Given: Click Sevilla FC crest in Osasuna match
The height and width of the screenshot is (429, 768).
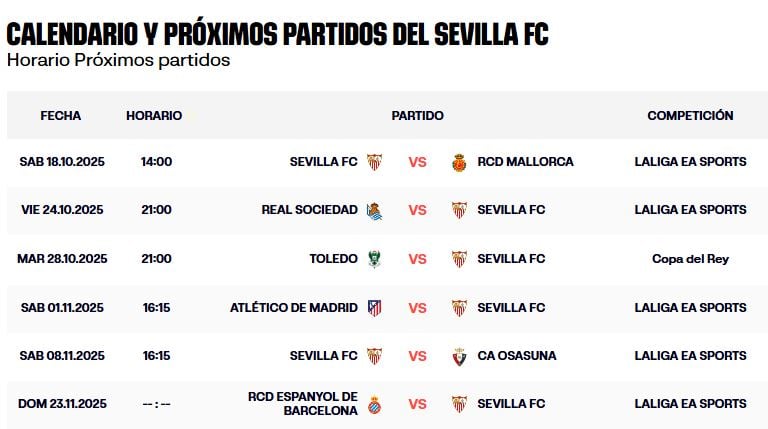Looking at the screenshot, I should [x=374, y=356].
